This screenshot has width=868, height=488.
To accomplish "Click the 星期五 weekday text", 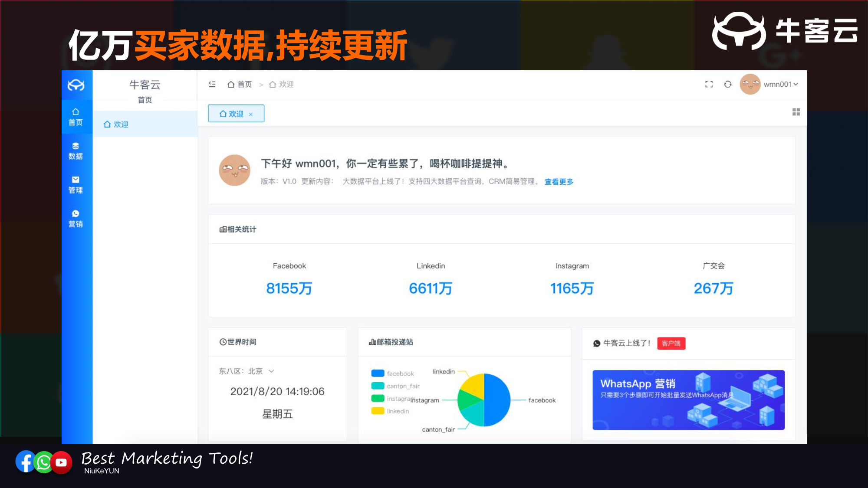I will [x=277, y=414].
